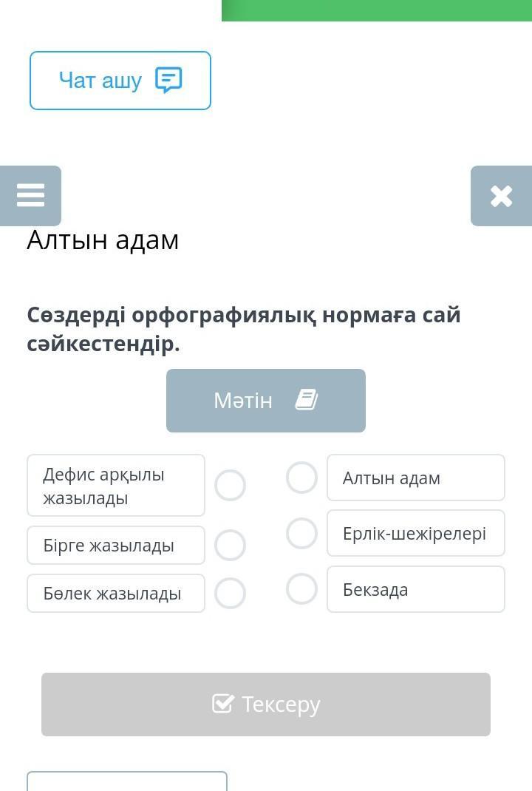Open the hamburger menu
532x791 pixels.
click(x=30, y=195)
